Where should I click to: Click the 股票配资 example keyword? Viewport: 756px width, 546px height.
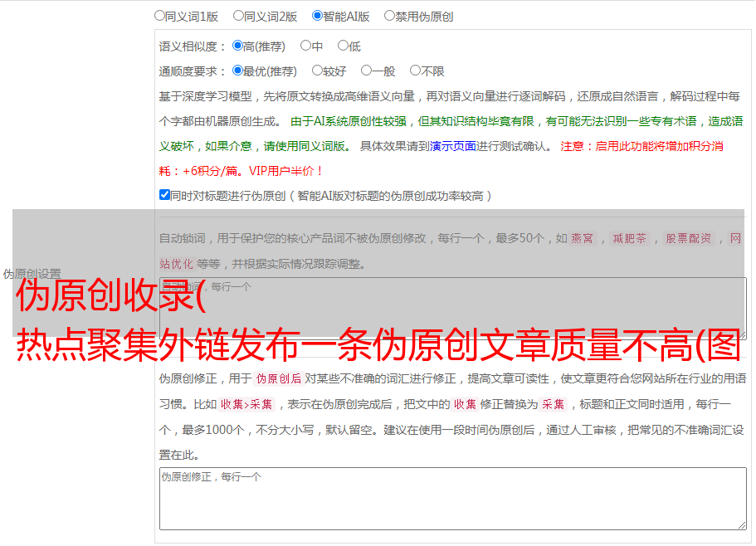(x=689, y=238)
